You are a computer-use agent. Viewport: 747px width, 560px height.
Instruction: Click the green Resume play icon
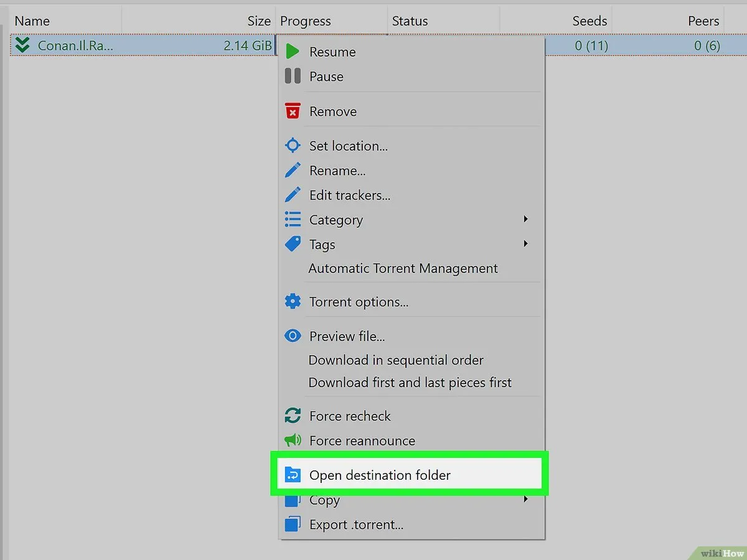[x=293, y=52]
